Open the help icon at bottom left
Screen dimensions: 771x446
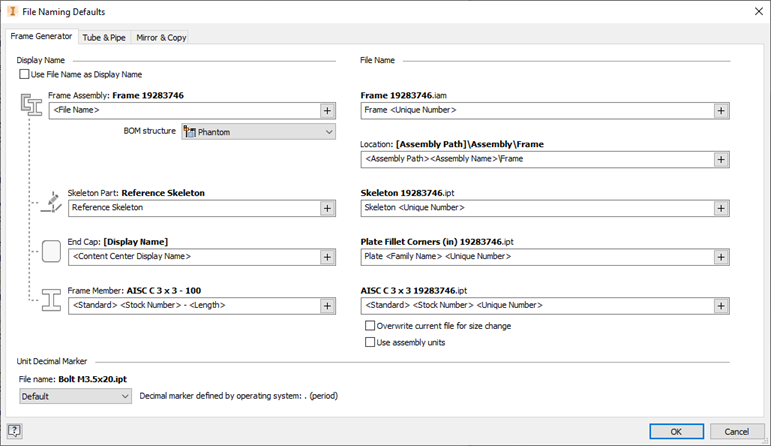pyautogui.click(x=15, y=431)
